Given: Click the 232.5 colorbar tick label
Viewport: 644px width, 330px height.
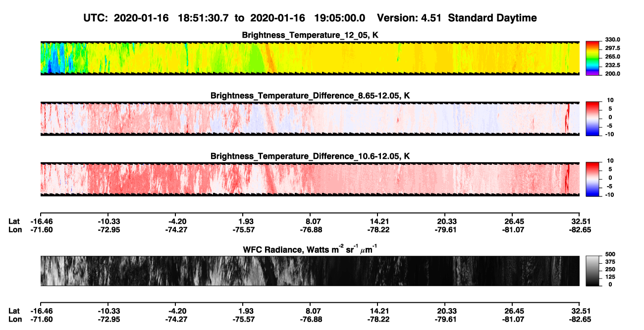Looking at the screenshot, I should (612, 65).
